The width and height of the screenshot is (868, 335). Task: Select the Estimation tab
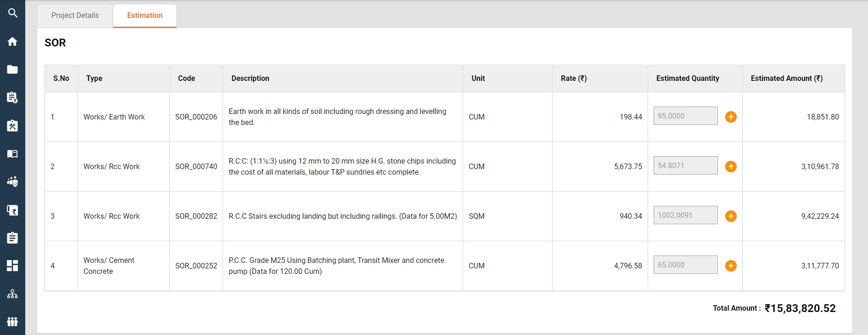(145, 16)
